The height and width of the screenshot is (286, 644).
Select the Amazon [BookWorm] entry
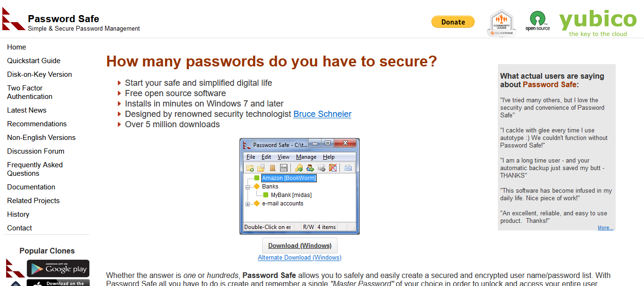[x=289, y=178]
